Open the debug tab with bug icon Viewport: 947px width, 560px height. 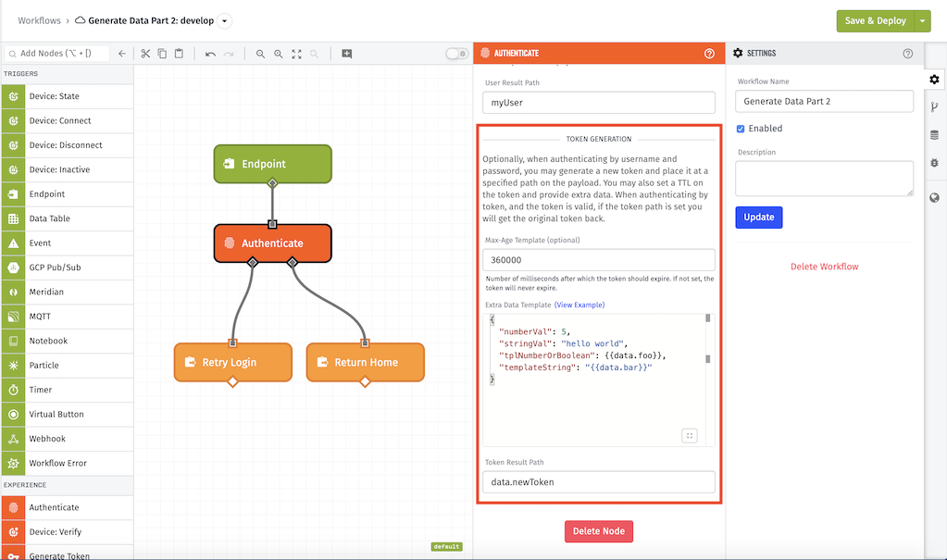(934, 162)
